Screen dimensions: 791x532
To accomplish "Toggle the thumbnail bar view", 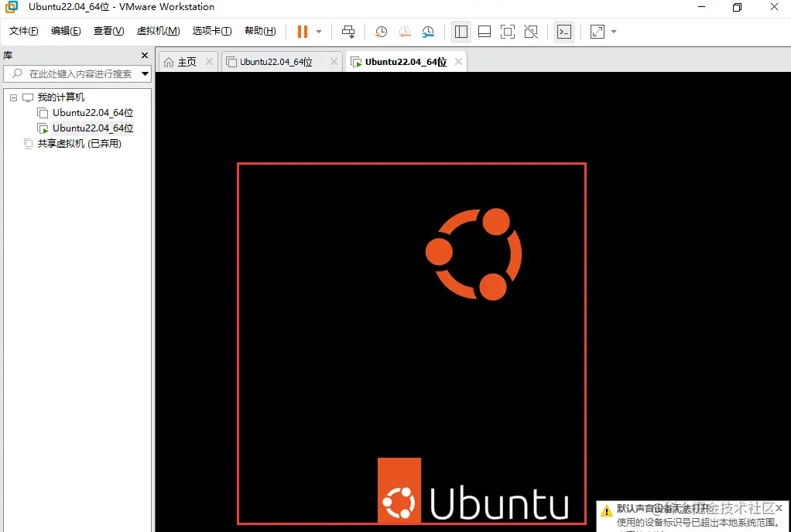I will pos(485,32).
